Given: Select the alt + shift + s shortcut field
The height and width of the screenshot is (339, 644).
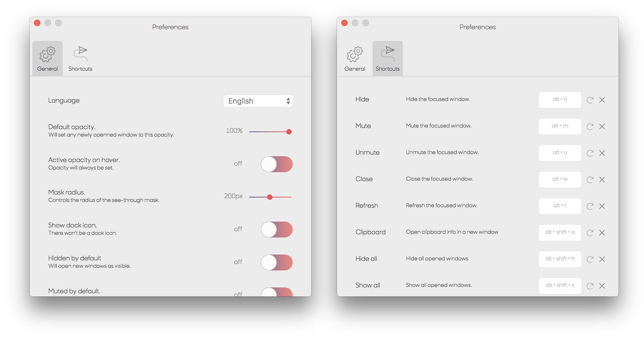Looking at the screenshot, I should coord(560,286).
